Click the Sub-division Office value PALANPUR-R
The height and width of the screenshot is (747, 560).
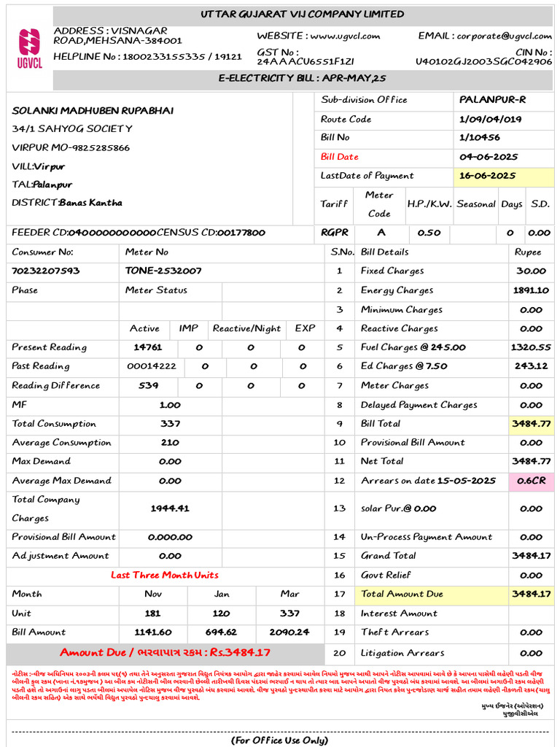click(493, 100)
